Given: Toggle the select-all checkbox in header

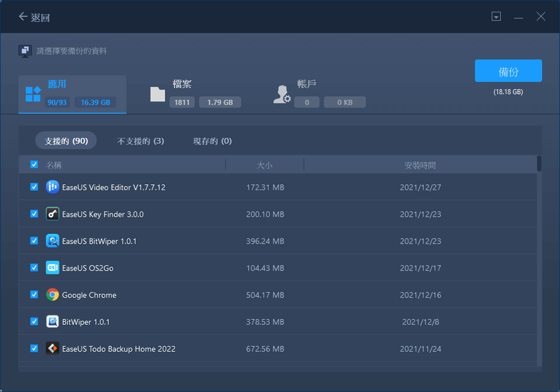Looking at the screenshot, I should (34, 165).
